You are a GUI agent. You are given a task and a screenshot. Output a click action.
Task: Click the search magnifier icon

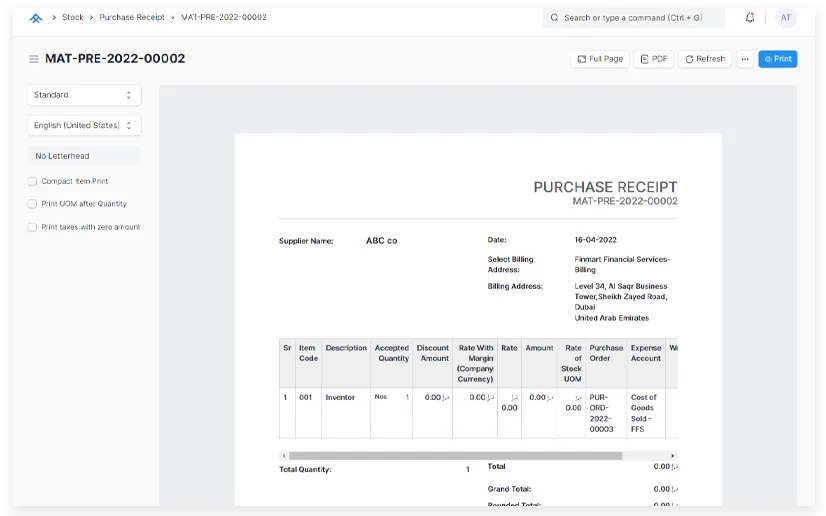(555, 18)
